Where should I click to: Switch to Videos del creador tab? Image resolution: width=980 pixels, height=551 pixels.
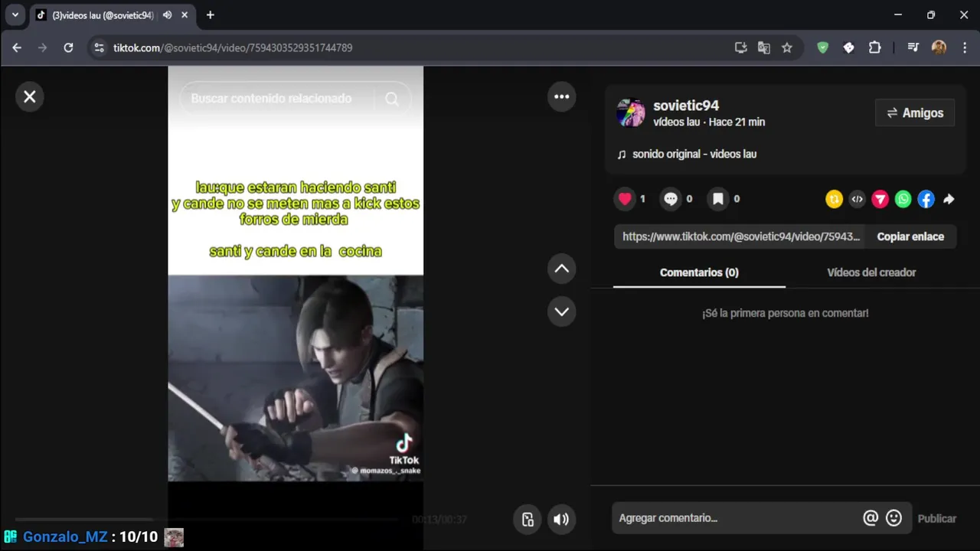[x=871, y=272]
